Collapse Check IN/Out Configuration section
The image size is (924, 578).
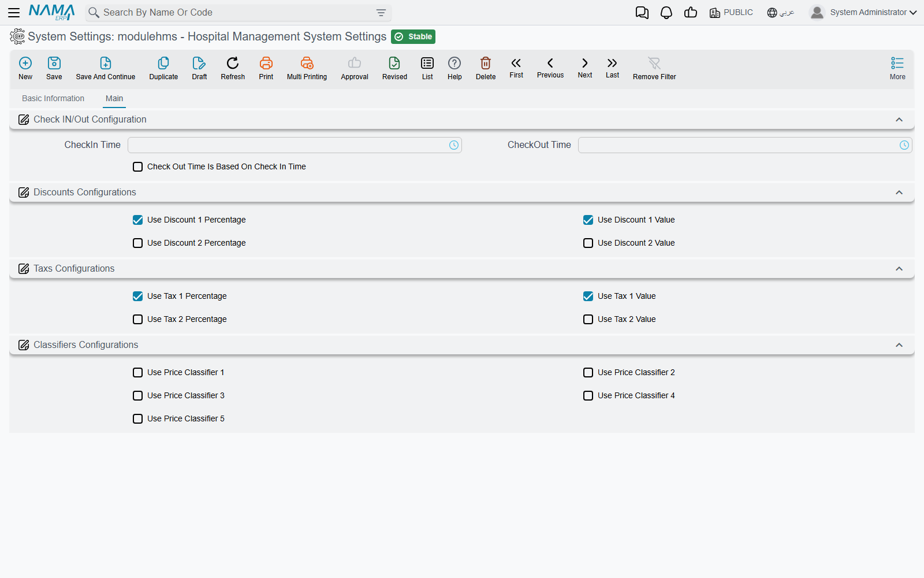pyautogui.click(x=899, y=120)
